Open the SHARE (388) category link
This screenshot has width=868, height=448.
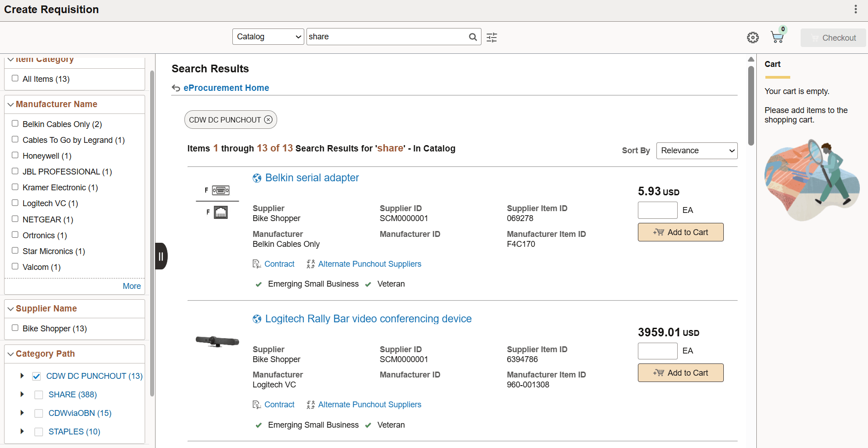(x=73, y=395)
